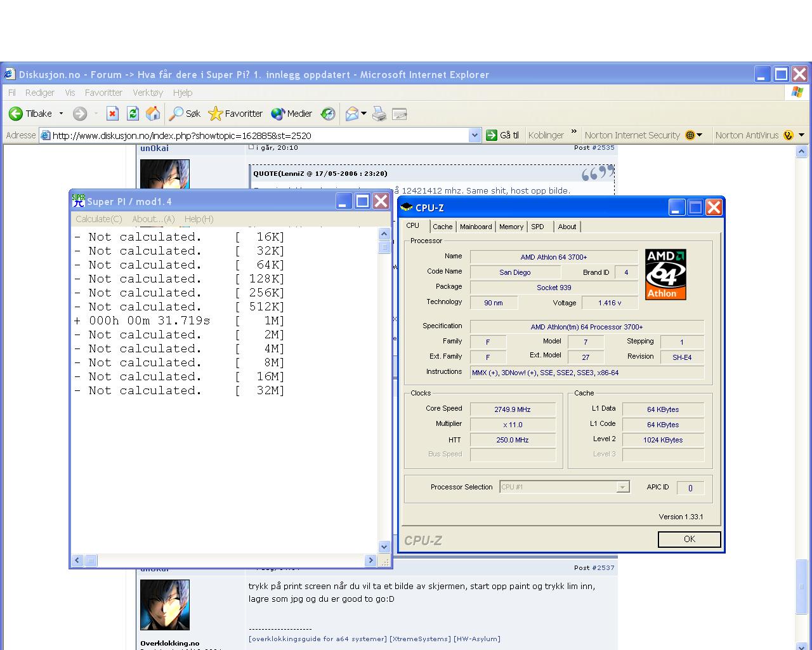Screen dimensions: 812x650
Task: Click the Tilbake back arrow icon
Action: tap(15, 114)
